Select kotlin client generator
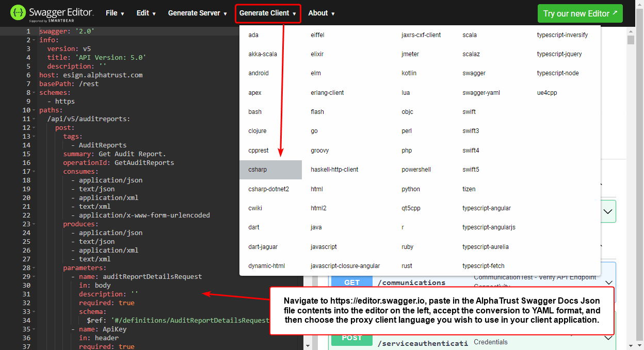The width and height of the screenshot is (644, 350). click(x=409, y=73)
